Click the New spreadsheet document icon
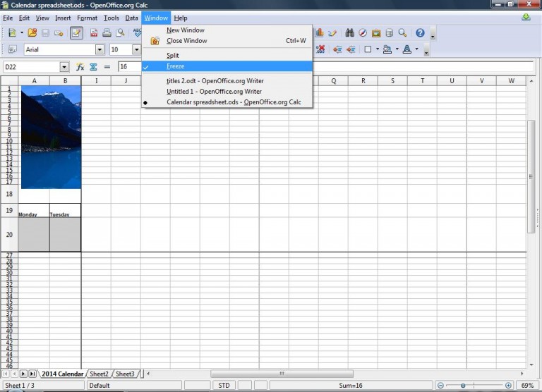Screen dimensions: 542x392 (x=12, y=33)
